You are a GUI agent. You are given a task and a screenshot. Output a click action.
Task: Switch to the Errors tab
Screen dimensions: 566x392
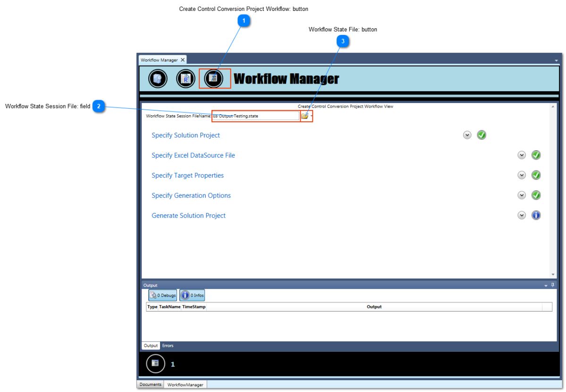click(x=168, y=346)
